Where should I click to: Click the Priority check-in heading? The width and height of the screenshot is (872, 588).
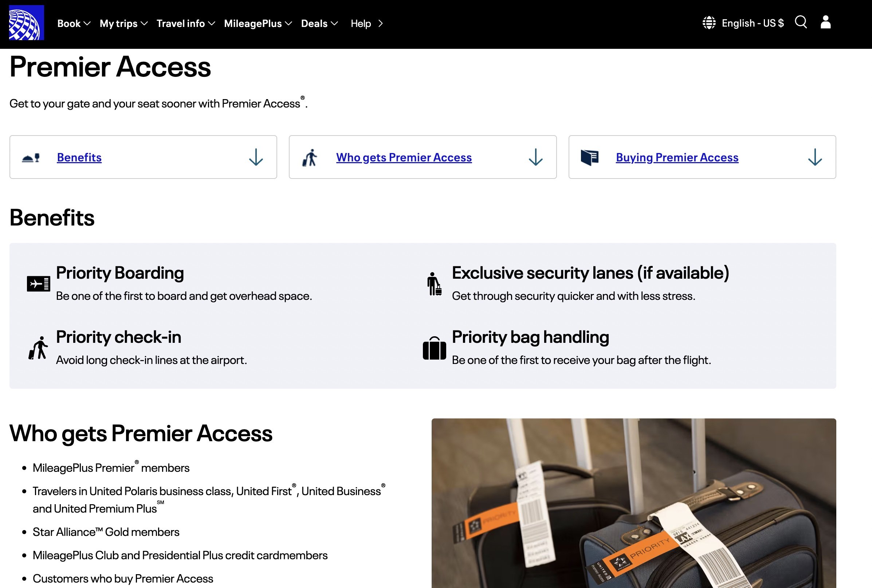click(118, 337)
